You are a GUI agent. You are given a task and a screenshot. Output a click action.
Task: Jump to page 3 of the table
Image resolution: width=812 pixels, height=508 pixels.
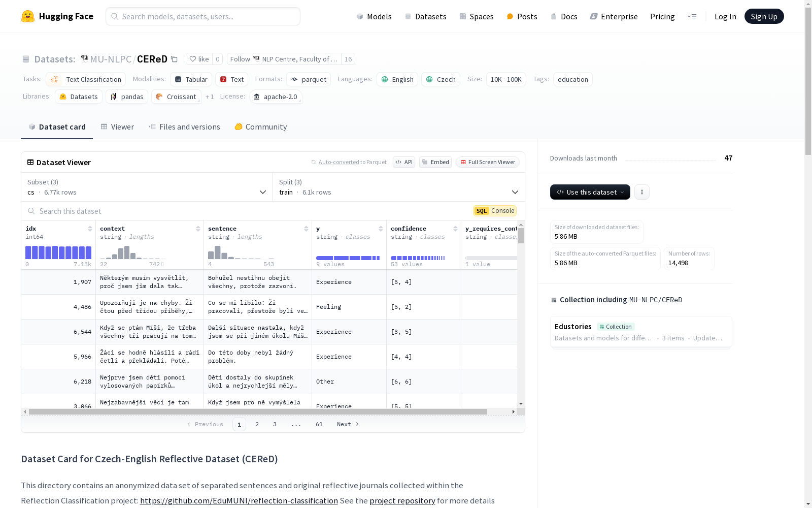(x=275, y=424)
